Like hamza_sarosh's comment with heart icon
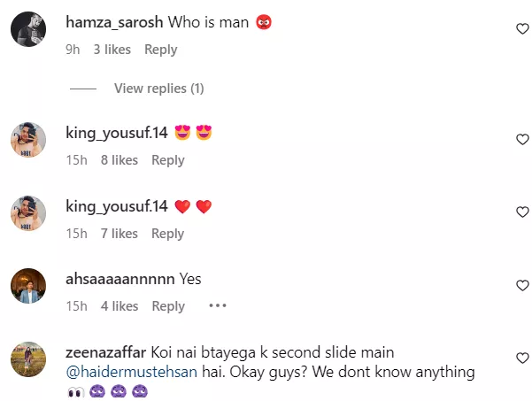532x401 pixels. coord(522,29)
